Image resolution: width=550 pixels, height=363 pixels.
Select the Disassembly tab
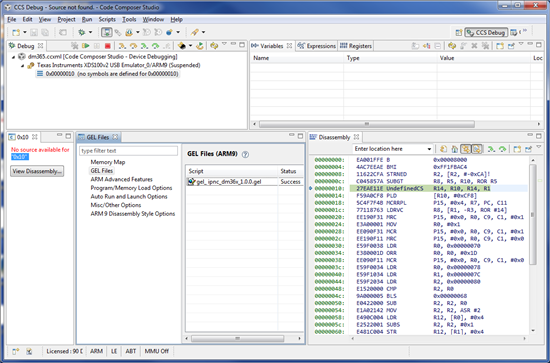pos(334,137)
